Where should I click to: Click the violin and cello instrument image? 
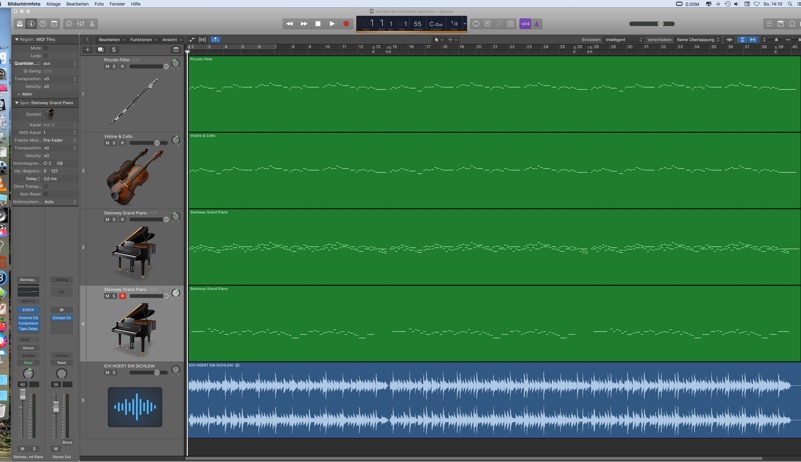(134, 176)
